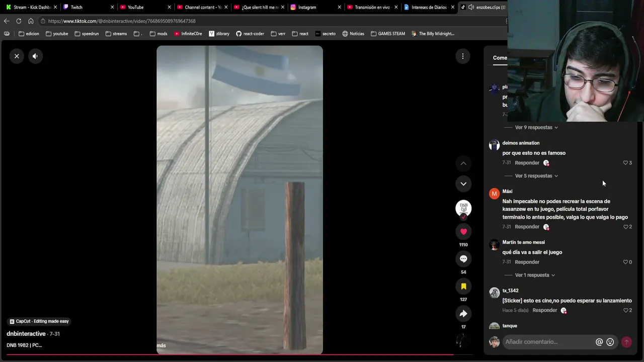The image size is (644, 362).
Task: Open the zlibrary bookmark
Action: [x=219, y=34]
